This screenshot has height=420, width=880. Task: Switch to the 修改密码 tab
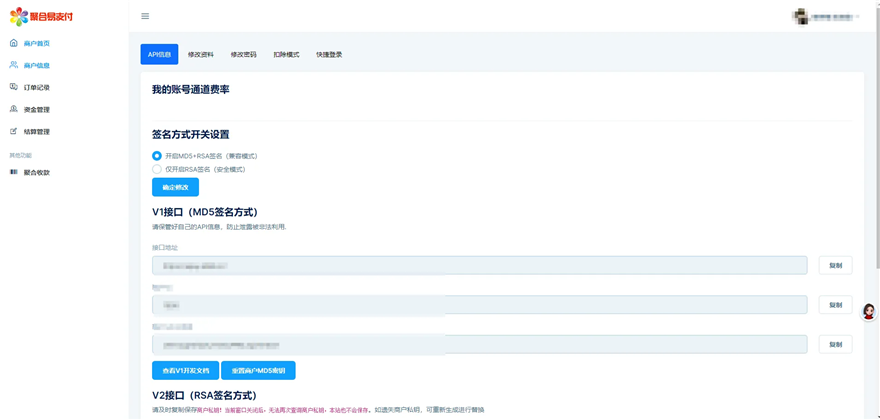[243, 55]
